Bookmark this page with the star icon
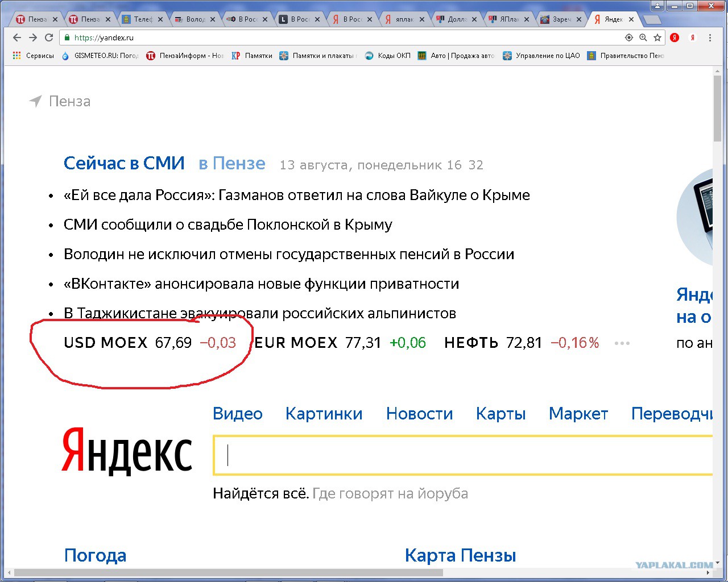This screenshot has width=728, height=582. point(657,38)
